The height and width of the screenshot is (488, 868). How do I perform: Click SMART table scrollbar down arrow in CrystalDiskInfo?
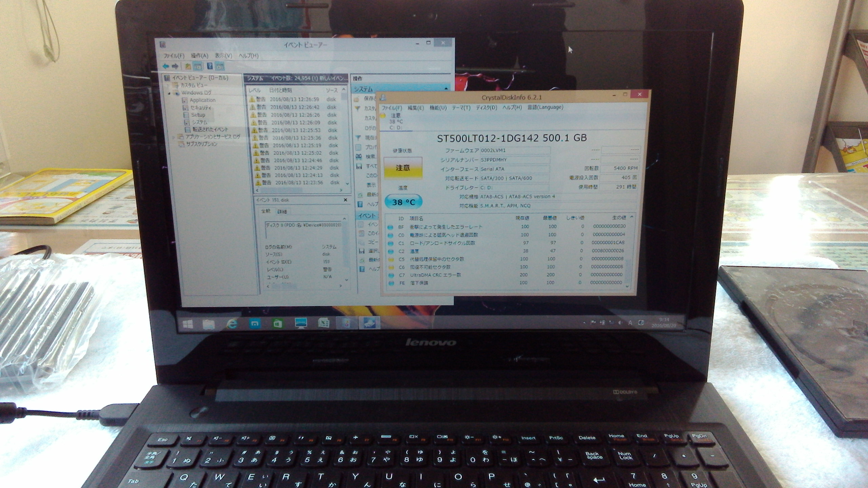627,286
